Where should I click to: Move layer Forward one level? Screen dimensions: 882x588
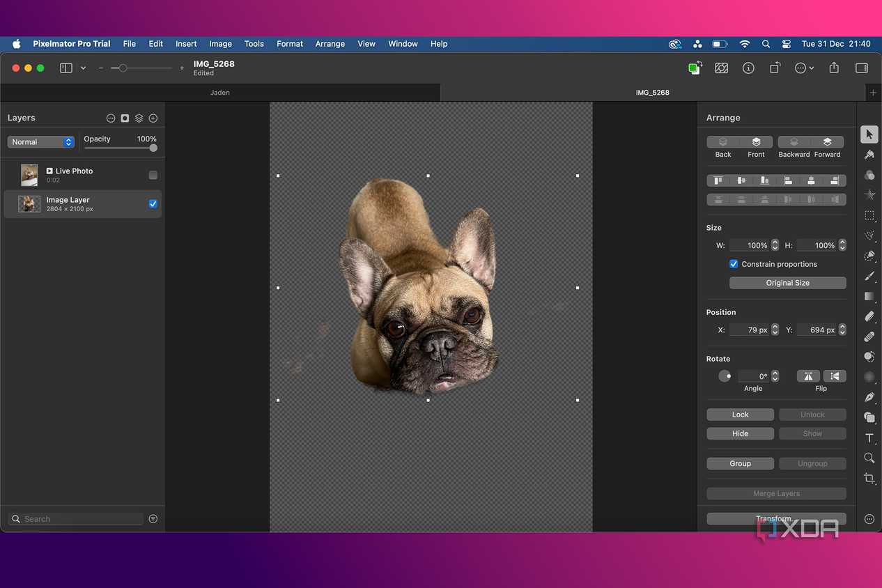click(828, 142)
